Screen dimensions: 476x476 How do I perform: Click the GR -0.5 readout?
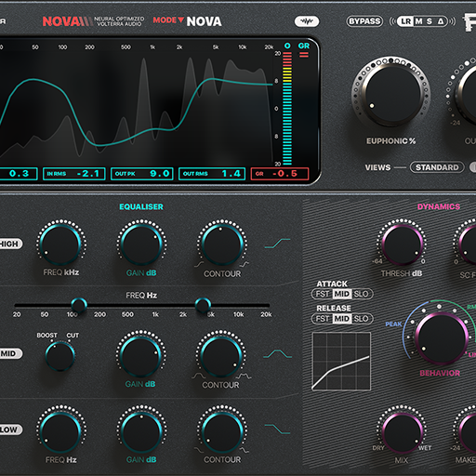pos(280,174)
